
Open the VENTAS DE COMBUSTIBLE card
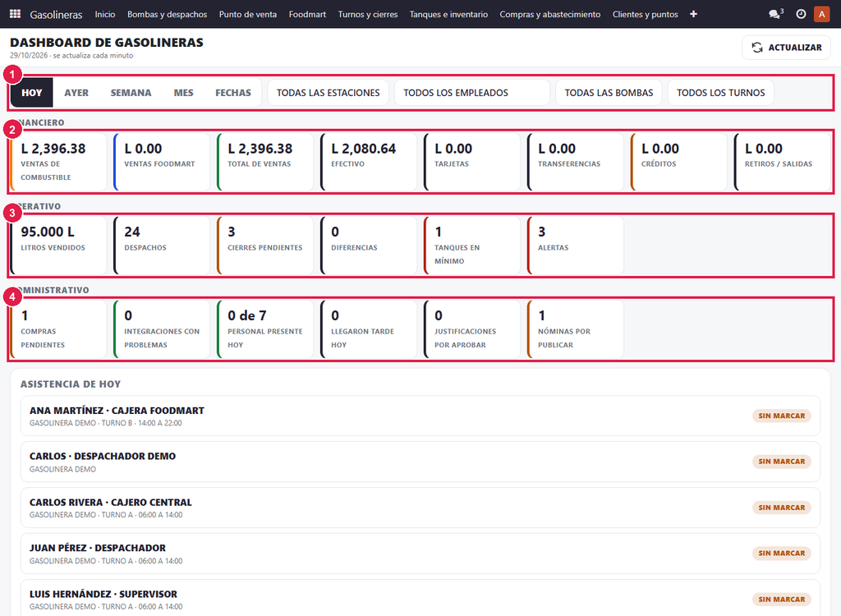pos(58,162)
